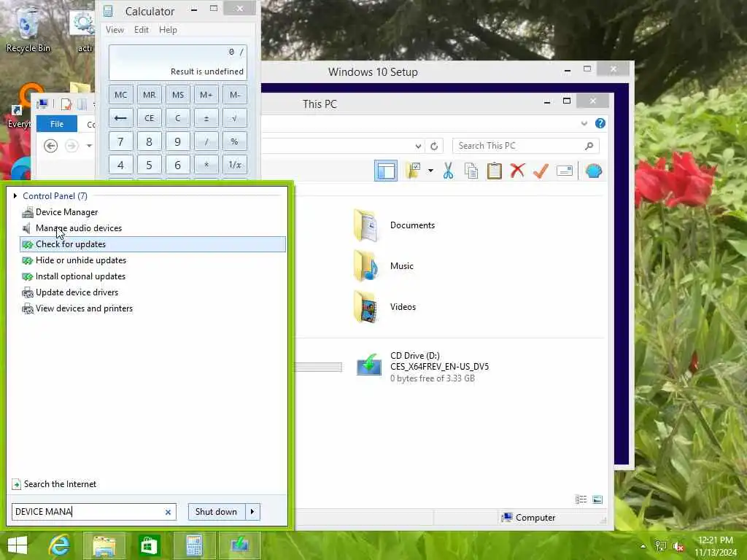Open Hide or unhide updates result
This screenshot has width=747, height=560.
152,260
